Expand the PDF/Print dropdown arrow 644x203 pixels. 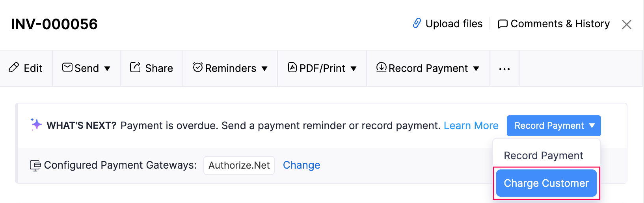(354, 69)
